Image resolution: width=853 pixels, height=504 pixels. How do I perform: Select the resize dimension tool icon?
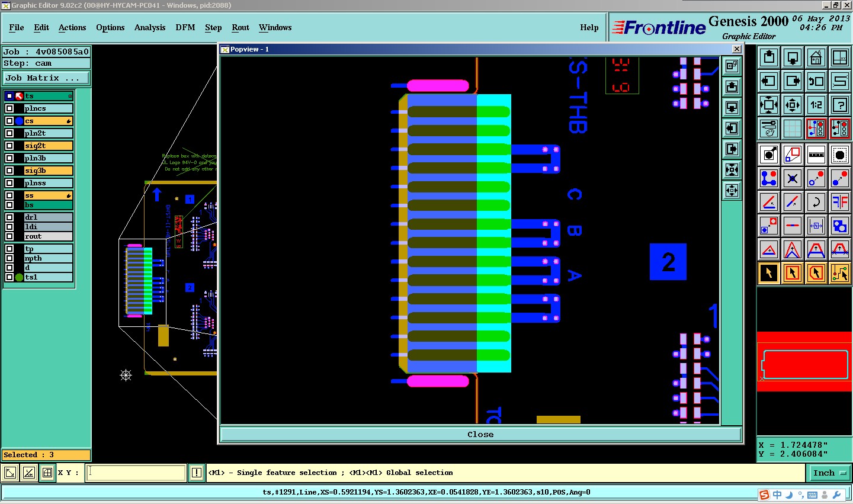click(816, 226)
